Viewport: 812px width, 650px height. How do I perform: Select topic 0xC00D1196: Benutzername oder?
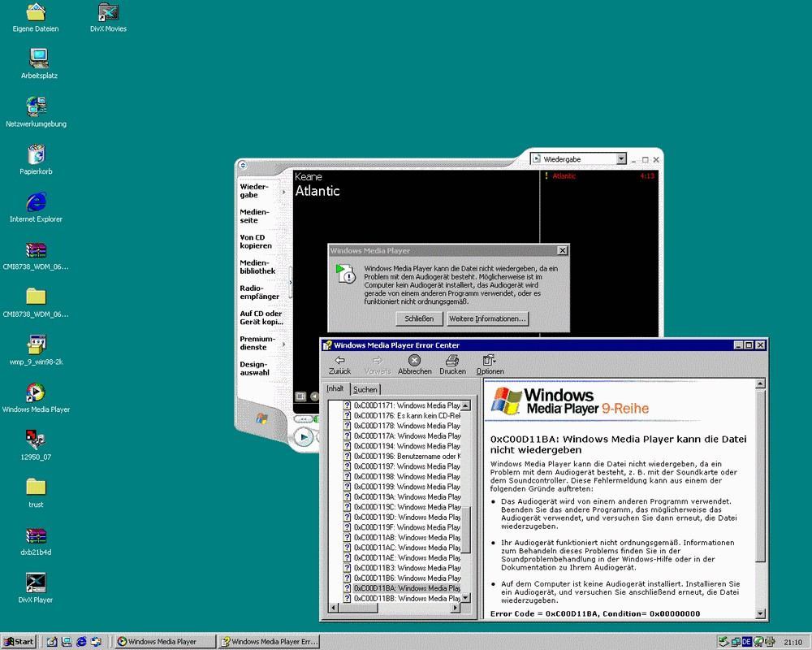point(403,456)
